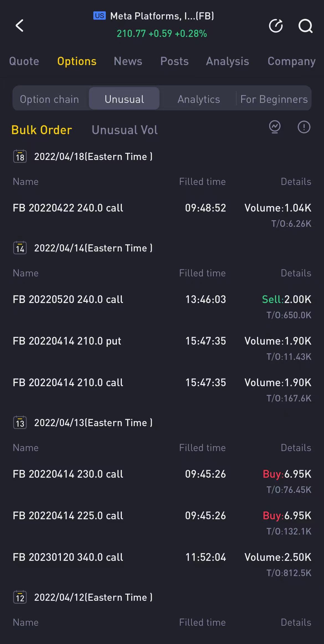Tap the calendar icon for 04/14
Screen dimensions: 324x644
[20, 248]
